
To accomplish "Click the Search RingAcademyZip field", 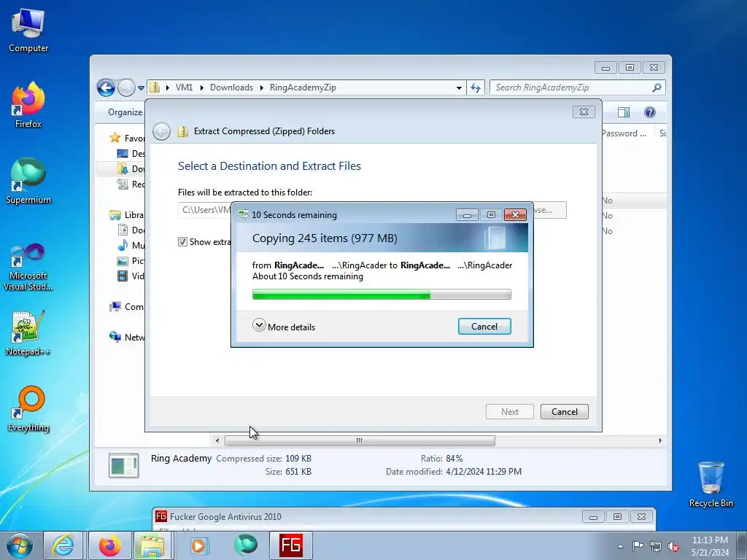I will pos(572,87).
